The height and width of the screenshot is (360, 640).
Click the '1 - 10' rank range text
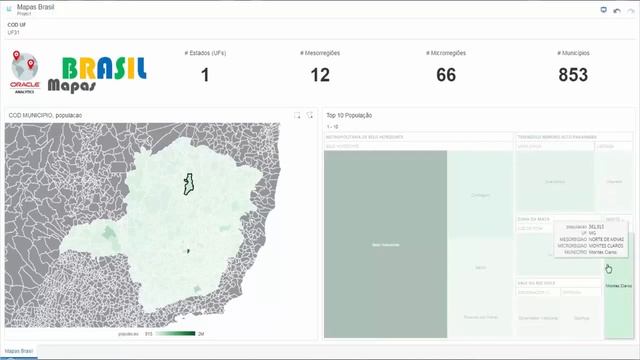(332, 127)
